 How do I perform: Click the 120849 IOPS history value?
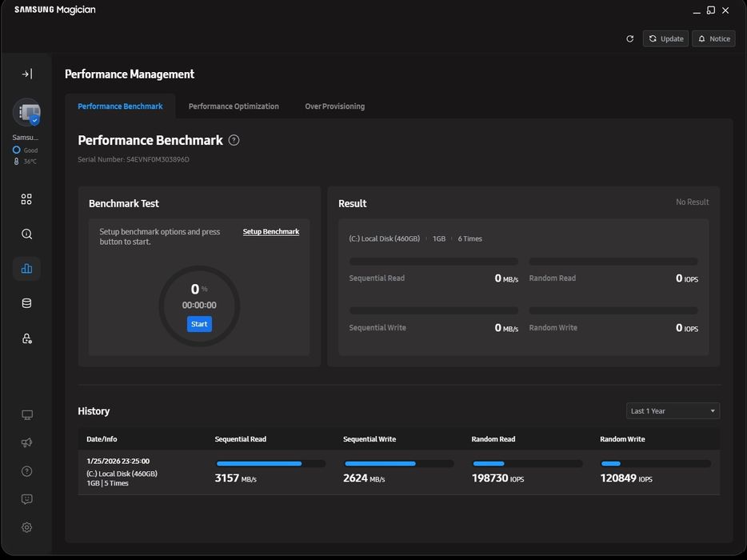[x=626, y=478]
